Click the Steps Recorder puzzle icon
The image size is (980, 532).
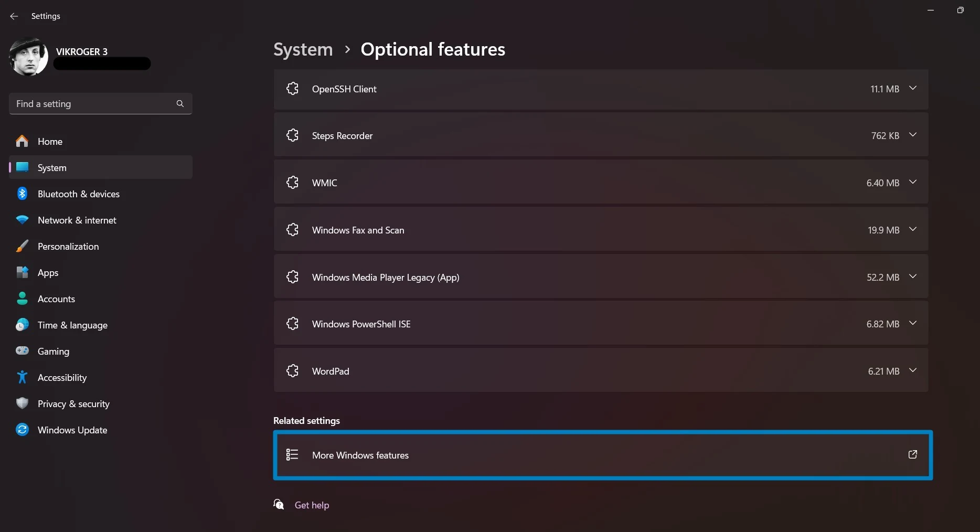click(292, 135)
